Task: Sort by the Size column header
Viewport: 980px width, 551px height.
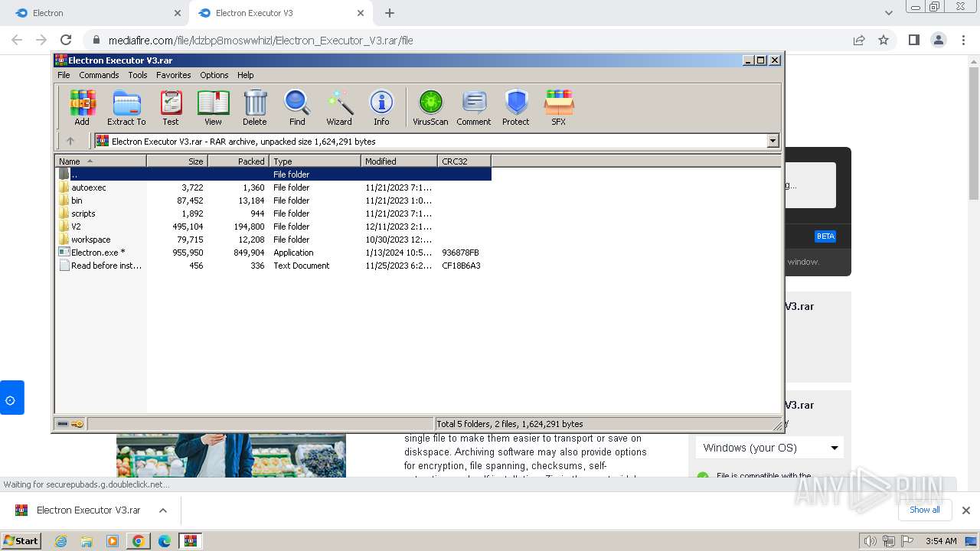Action: pos(177,161)
